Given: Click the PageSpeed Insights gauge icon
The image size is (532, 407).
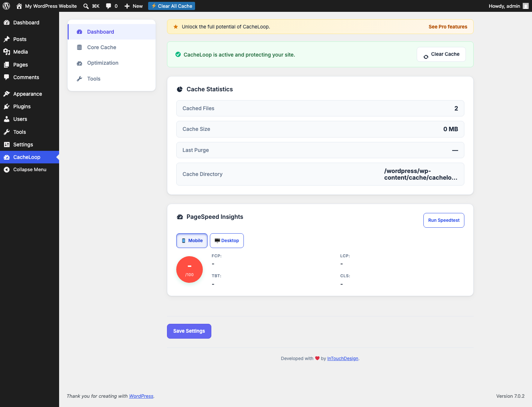Looking at the screenshot, I should [x=180, y=217].
